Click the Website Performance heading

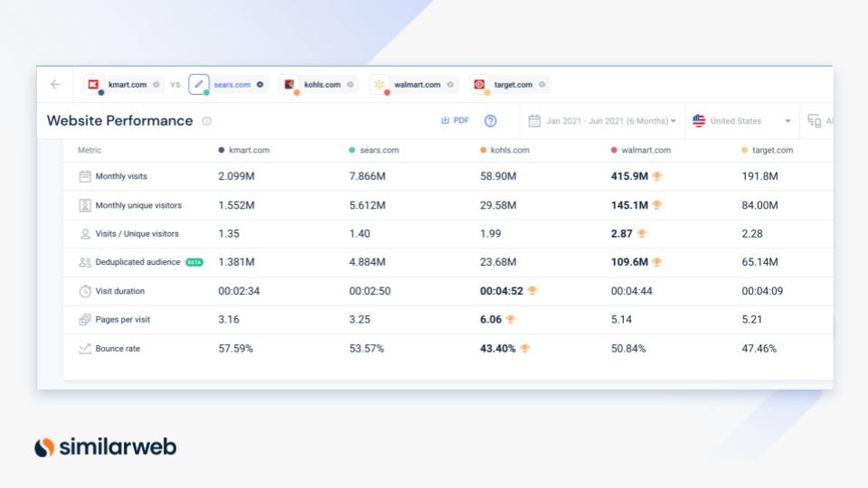click(x=119, y=120)
